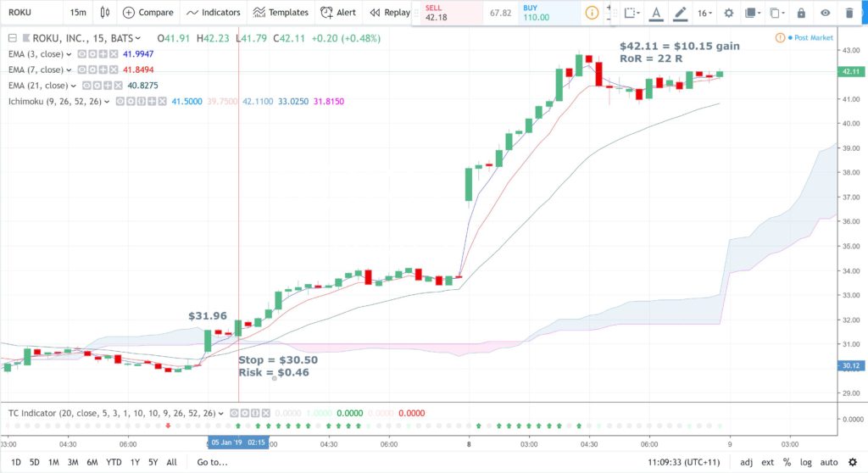The height and width of the screenshot is (473, 868).
Task: Expand the EMA (3, close) options
Action: coord(69,54)
